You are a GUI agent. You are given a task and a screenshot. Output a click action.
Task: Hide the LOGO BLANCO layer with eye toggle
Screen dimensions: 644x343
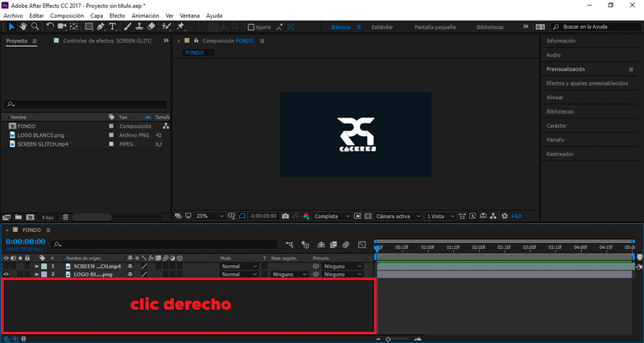(6, 274)
